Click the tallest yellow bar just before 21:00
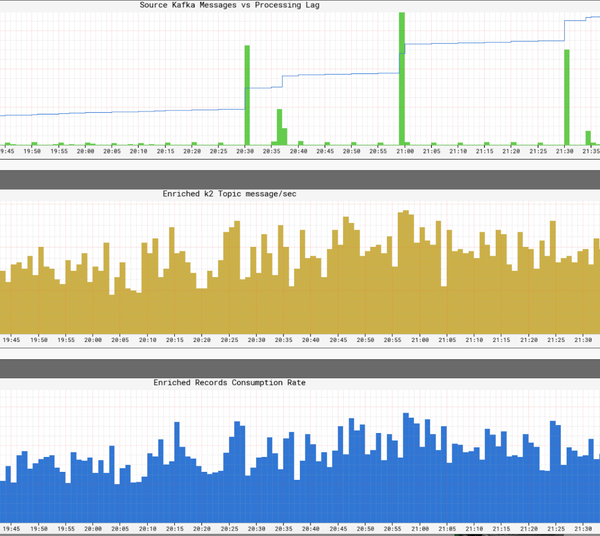 [406, 272]
